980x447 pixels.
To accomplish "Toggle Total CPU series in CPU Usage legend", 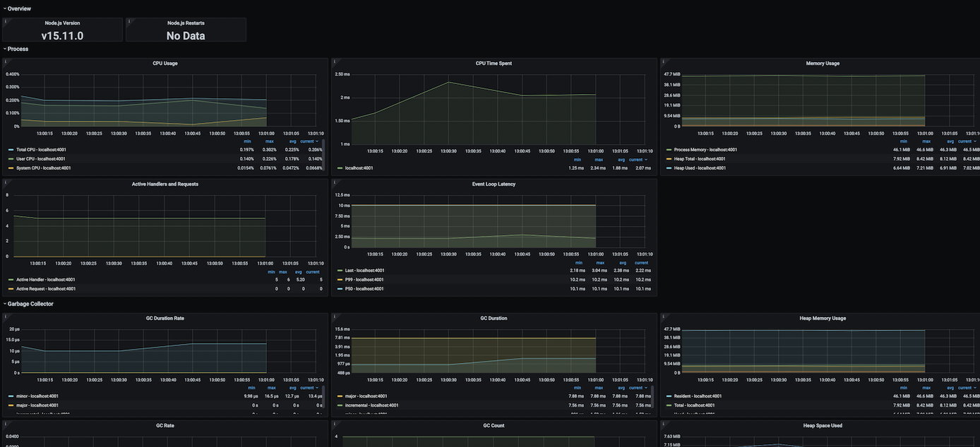I will [x=42, y=150].
